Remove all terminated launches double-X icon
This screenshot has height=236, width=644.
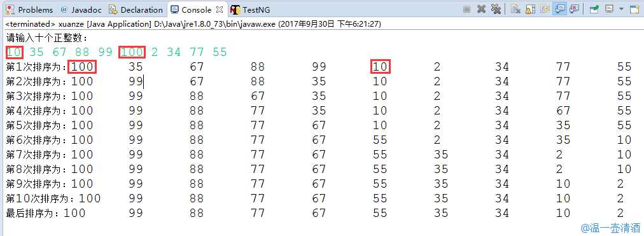coord(496,10)
